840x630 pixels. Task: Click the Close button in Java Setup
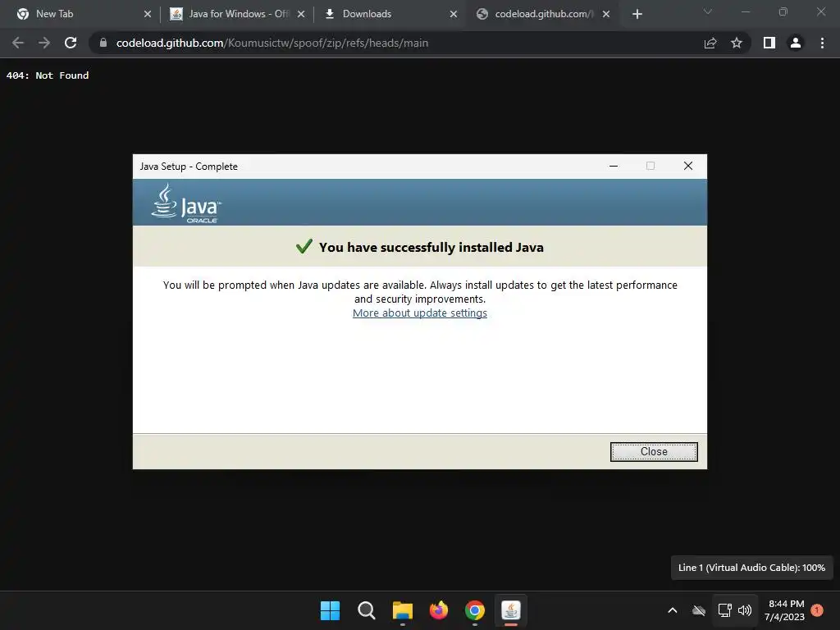pos(654,452)
